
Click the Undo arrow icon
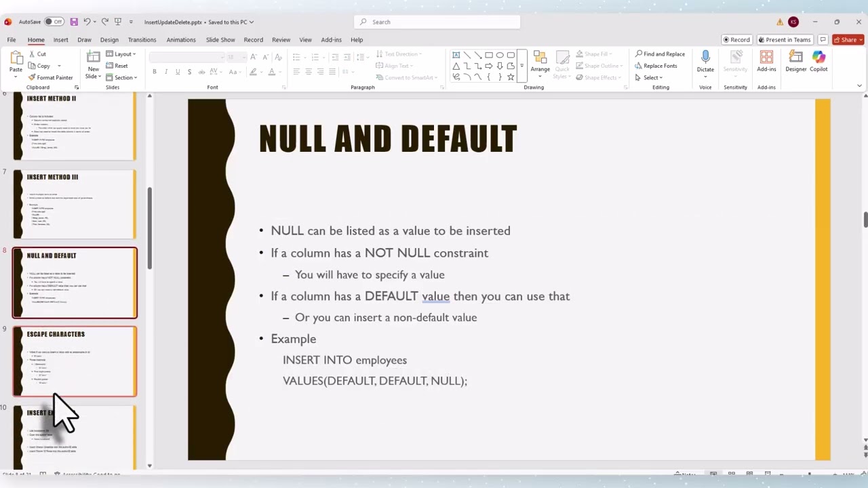tap(87, 22)
